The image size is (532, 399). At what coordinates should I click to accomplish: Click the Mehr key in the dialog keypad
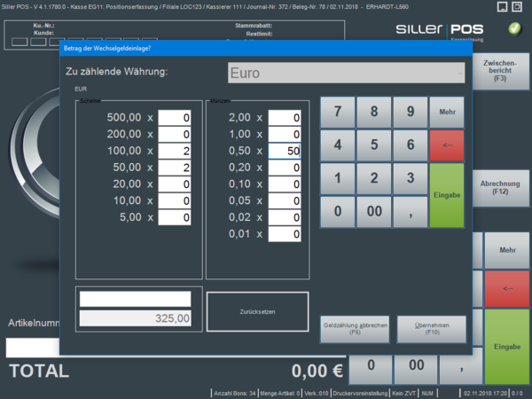tap(446, 113)
